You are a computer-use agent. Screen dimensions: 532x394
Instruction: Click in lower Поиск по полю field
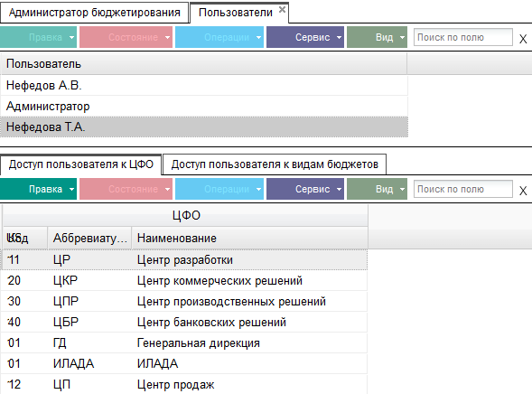[x=463, y=189]
